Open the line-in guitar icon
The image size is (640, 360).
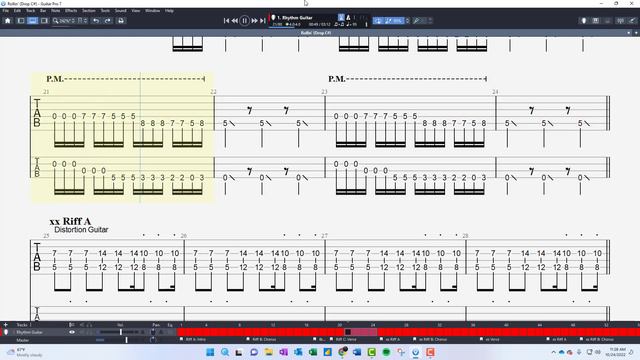[632, 20]
